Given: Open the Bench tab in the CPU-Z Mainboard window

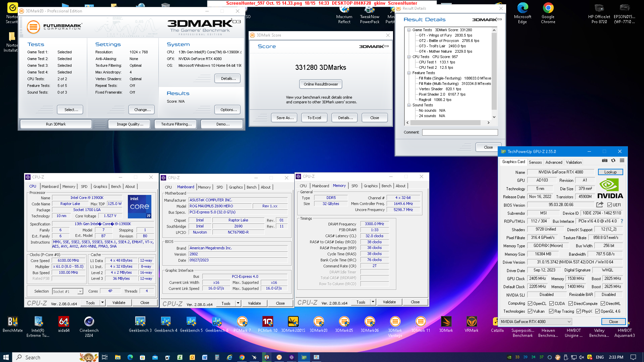Looking at the screenshot, I should 252,187.
